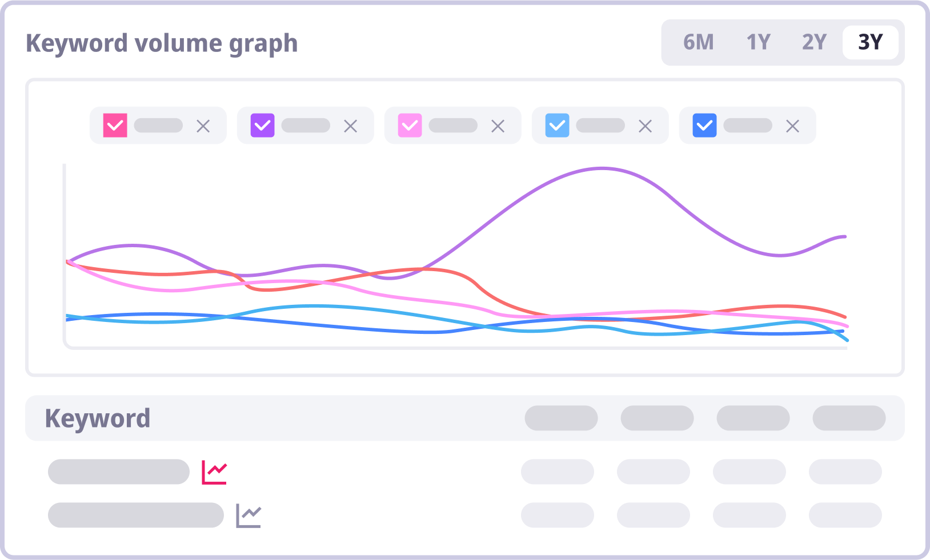930x560 pixels.
Task: Remove the purple keyword chip
Action: (351, 126)
